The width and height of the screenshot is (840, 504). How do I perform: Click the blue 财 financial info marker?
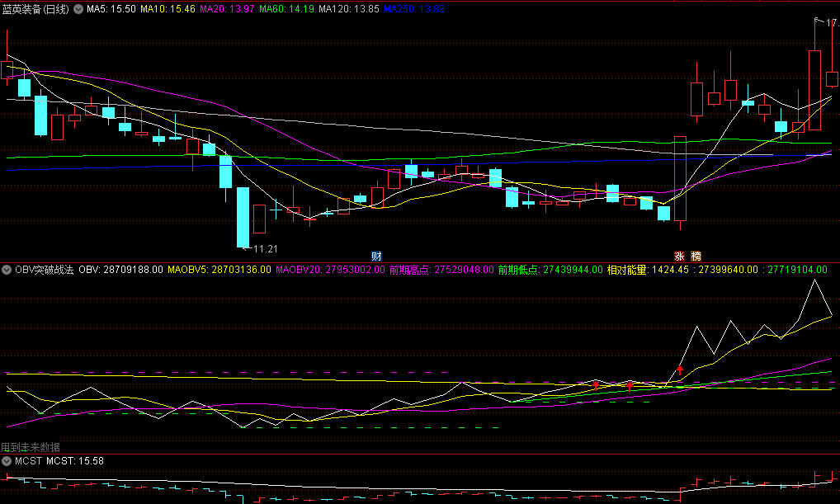click(376, 256)
